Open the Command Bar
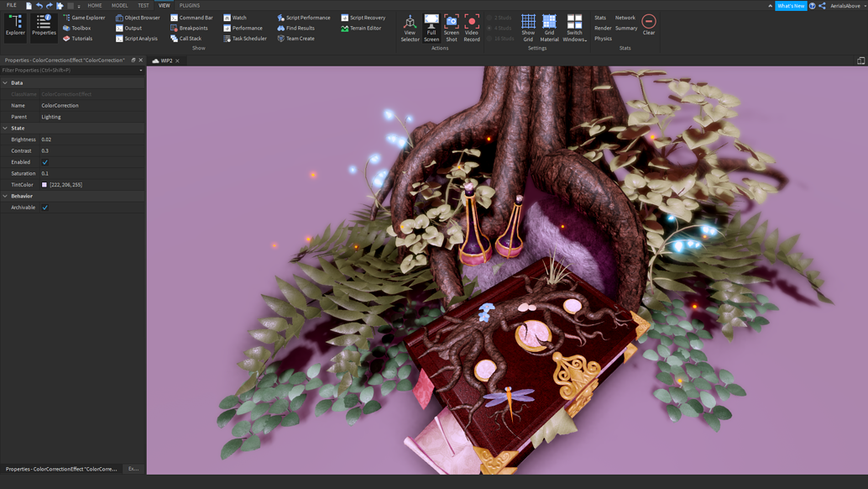 click(190, 17)
